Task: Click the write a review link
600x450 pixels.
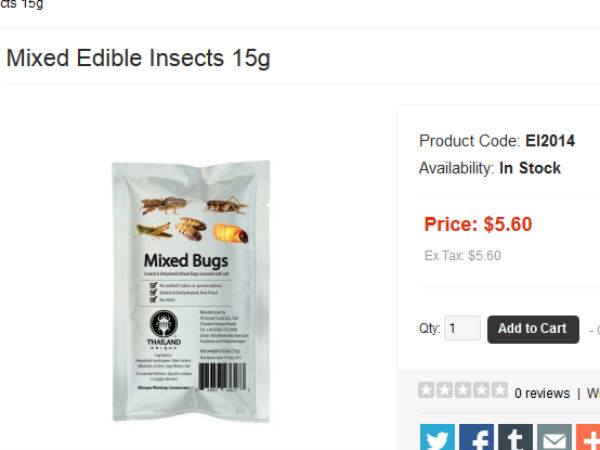Action: click(x=593, y=393)
